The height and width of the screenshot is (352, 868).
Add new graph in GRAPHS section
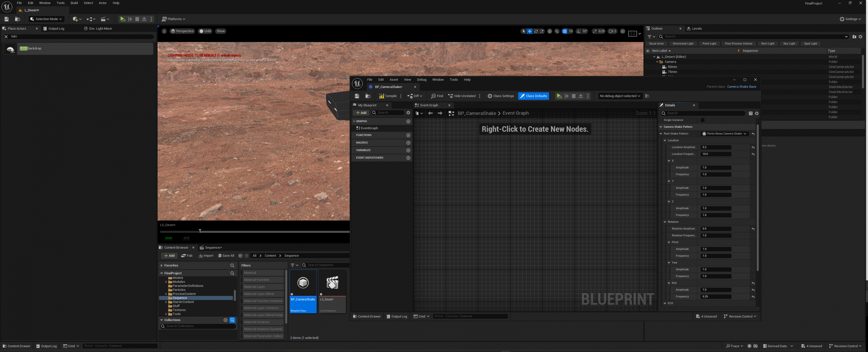(408, 121)
